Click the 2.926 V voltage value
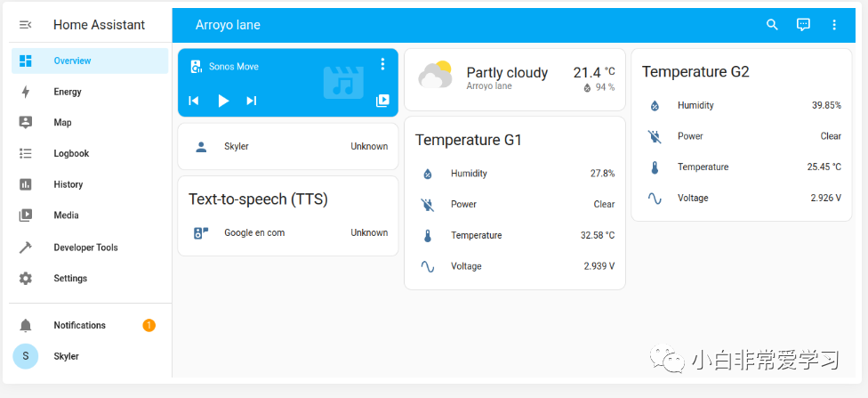868x398 pixels. pyautogui.click(x=826, y=198)
